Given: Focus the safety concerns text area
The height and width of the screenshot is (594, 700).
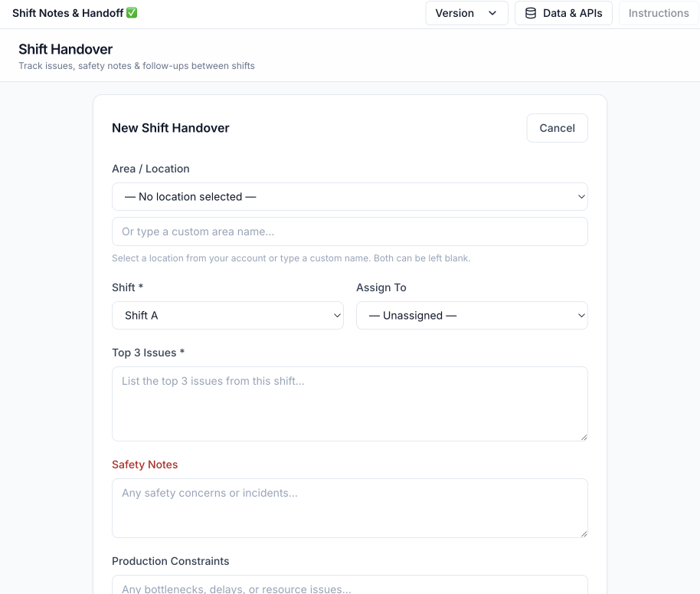Looking at the screenshot, I should pyautogui.click(x=349, y=507).
